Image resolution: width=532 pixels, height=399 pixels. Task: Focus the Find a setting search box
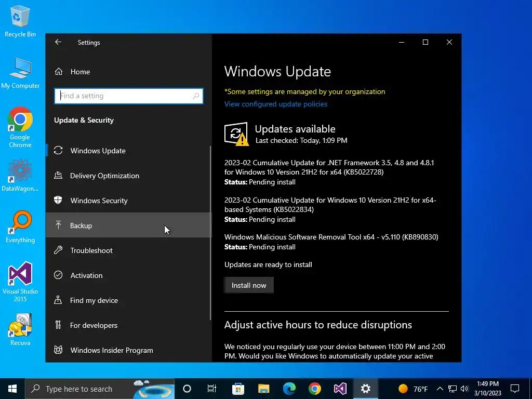pos(129,96)
